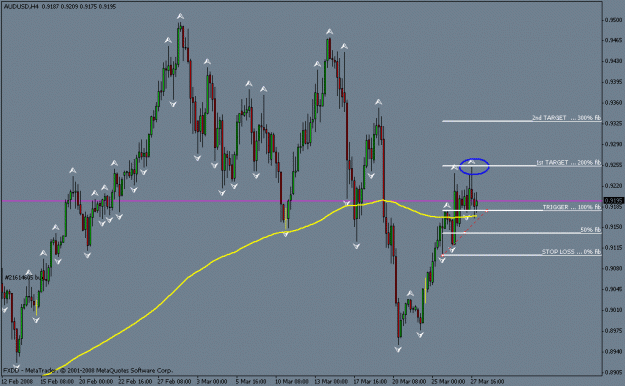Click the '25 Mar 00:00' time label
The width and height of the screenshot is (625, 386).
point(448,381)
